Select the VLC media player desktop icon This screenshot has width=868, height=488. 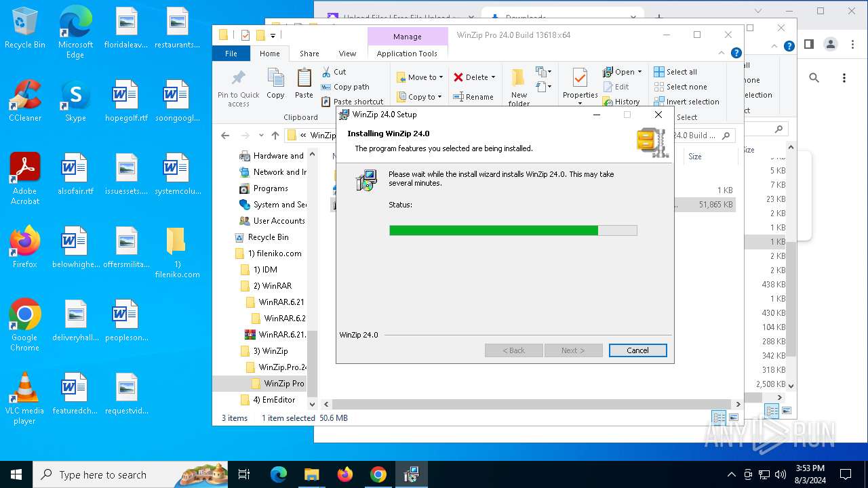[25, 399]
